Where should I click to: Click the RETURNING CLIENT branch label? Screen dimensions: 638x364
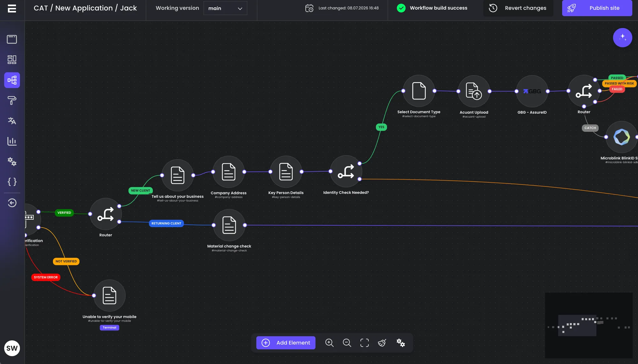[x=166, y=223]
